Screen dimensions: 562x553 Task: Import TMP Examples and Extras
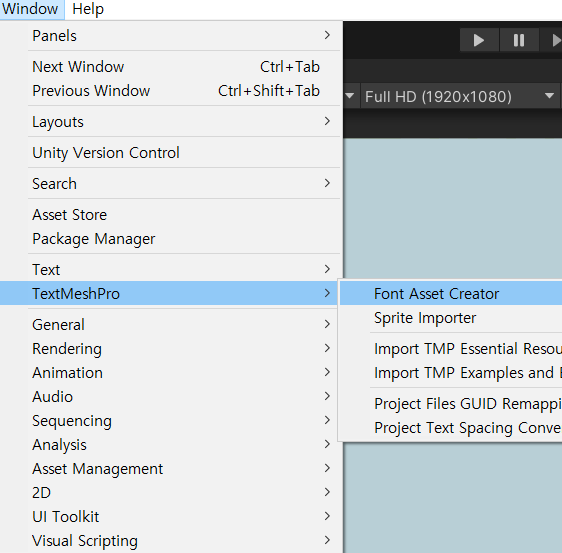(x=451, y=373)
